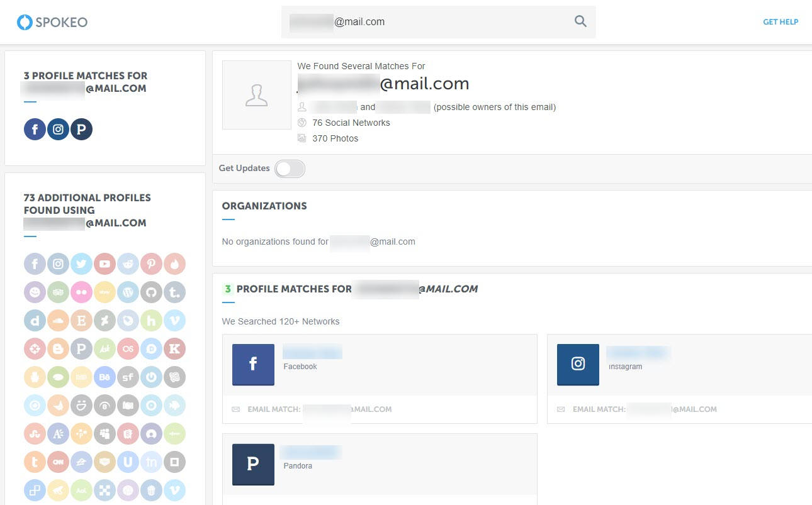Open blurred name link above Facebook label
The height and width of the screenshot is (505, 812).
point(312,352)
